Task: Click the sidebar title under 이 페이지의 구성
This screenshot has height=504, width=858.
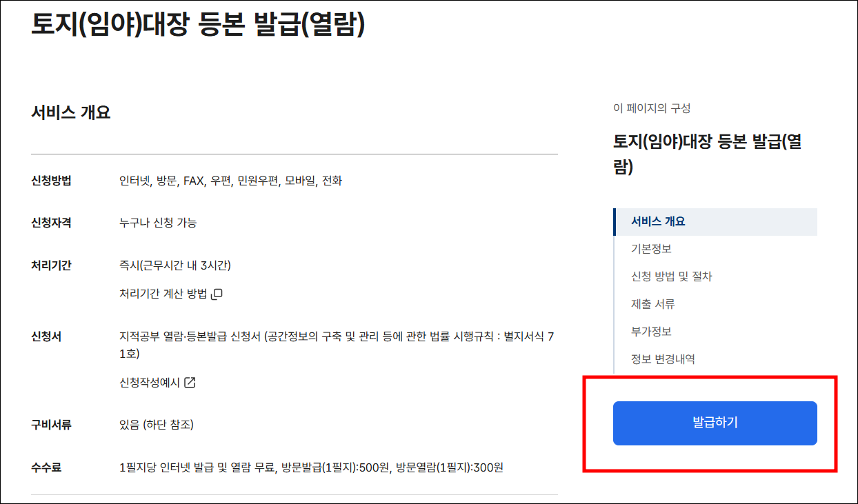Action: pos(707,154)
